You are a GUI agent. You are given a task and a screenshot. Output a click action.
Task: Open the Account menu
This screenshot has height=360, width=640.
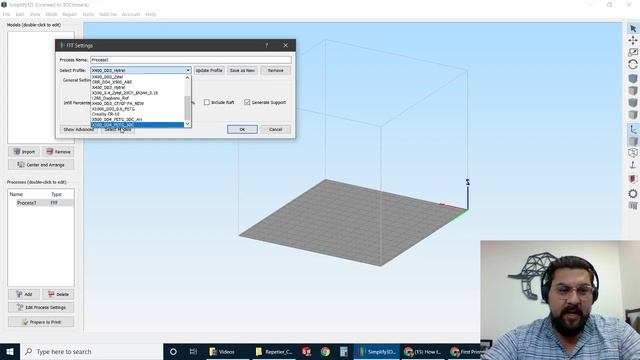click(131, 14)
